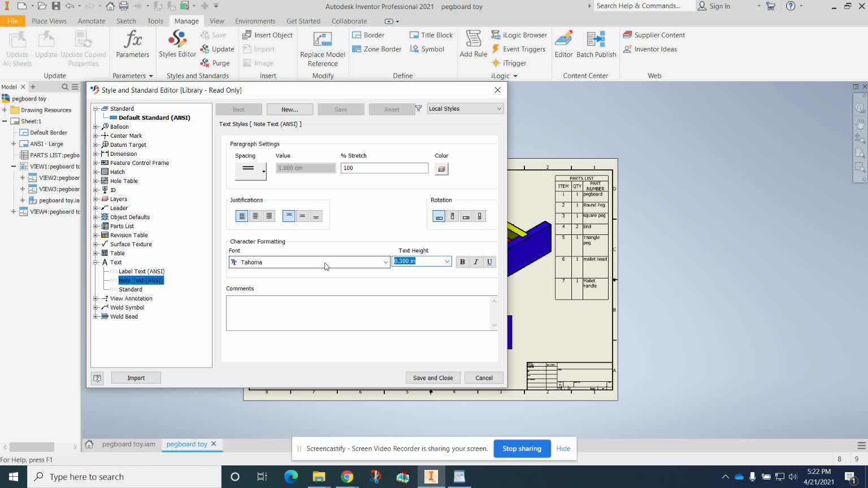Collapse the Text styles node
The width and height of the screenshot is (868, 488).
pyautogui.click(x=96, y=262)
